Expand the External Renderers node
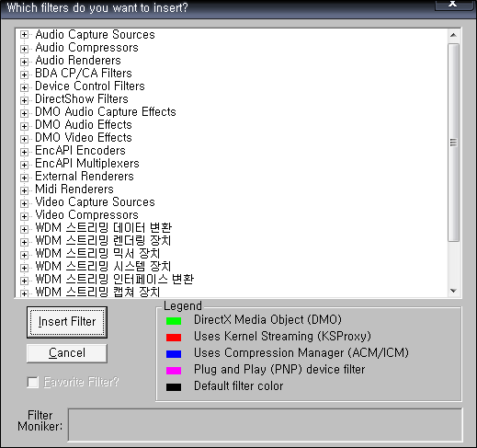 24,178
